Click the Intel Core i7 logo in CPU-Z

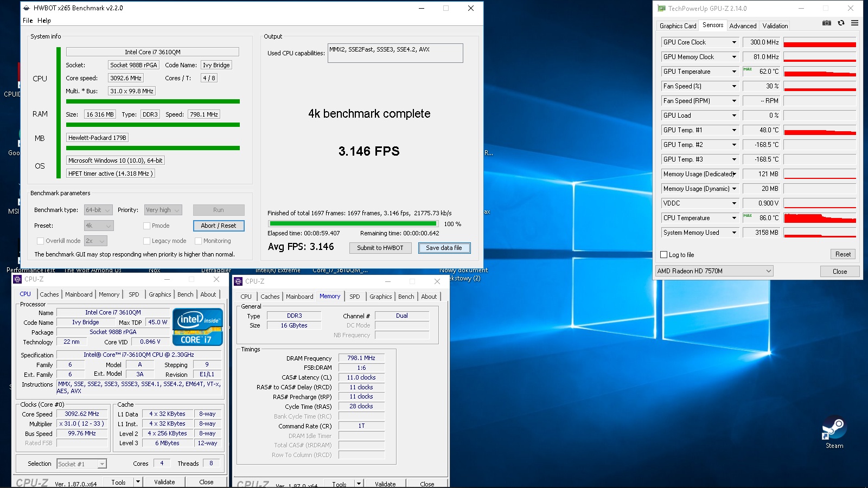197,326
